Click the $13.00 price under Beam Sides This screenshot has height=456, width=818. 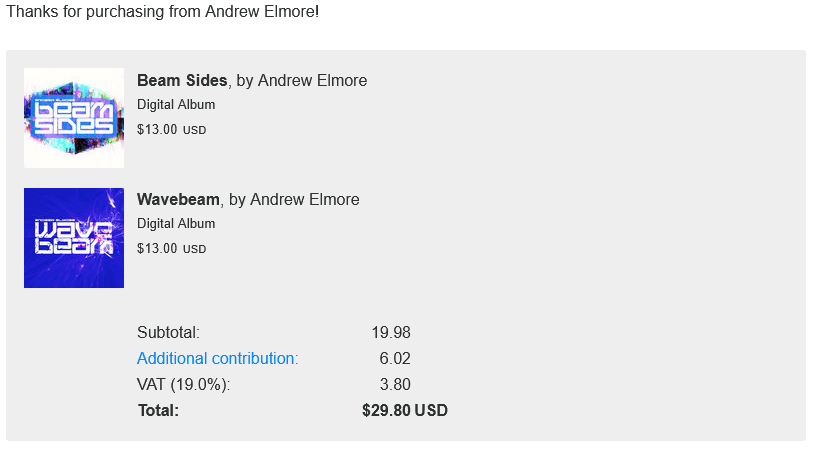point(157,129)
